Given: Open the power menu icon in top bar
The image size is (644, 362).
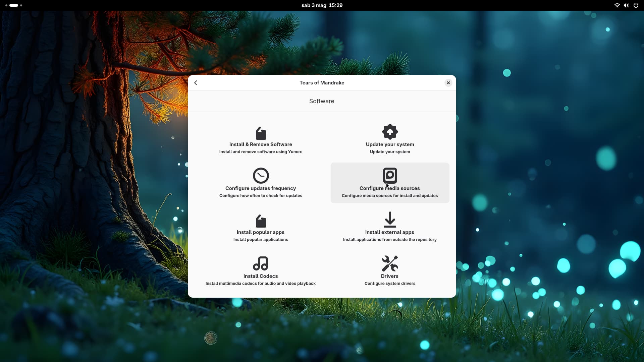Looking at the screenshot, I should [636, 5].
